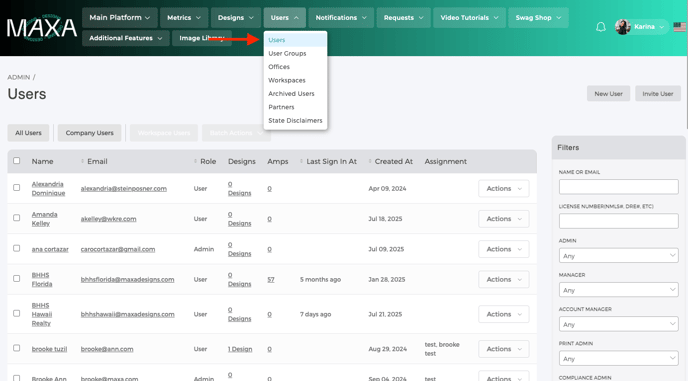This screenshot has width=688, height=381.
Task: Tick the brooke tuzil row checkbox
Action: [x=17, y=348]
